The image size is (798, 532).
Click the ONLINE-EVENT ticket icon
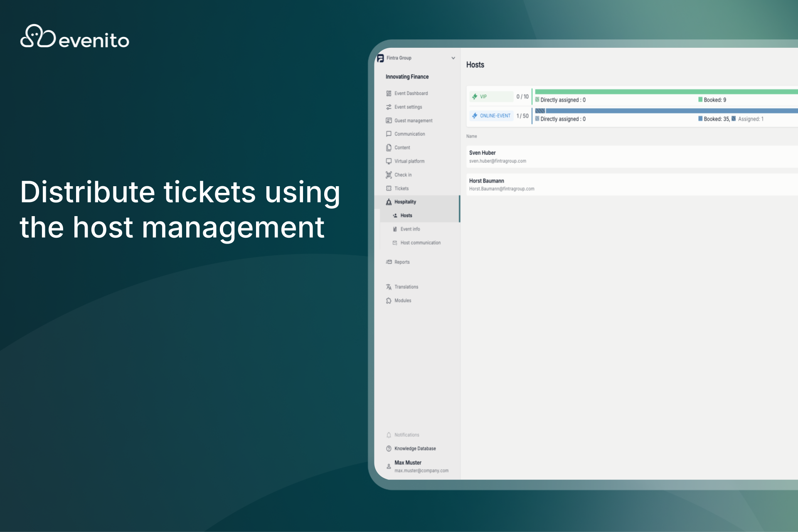coord(474,116)
